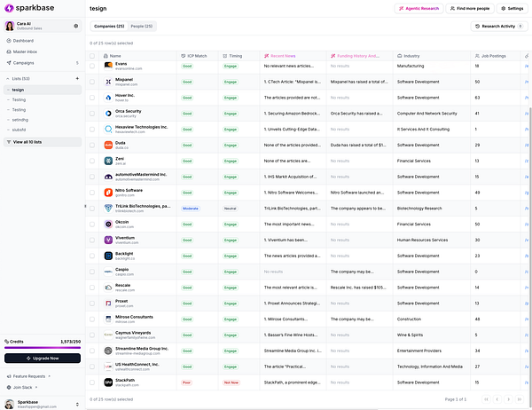Collapse the Lists section chevron
This screenshot has height=410, width=532.
tap(8, 78)
